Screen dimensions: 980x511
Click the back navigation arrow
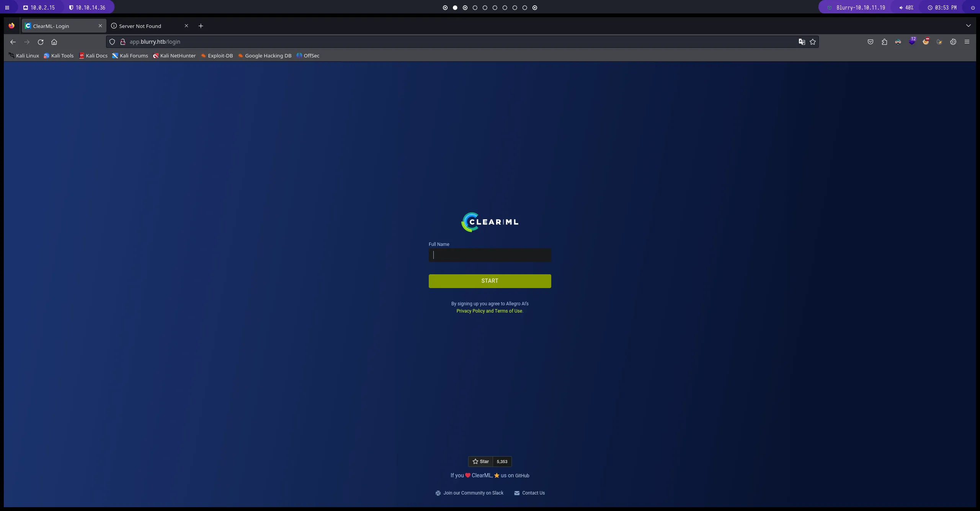(x=13, y=42)
